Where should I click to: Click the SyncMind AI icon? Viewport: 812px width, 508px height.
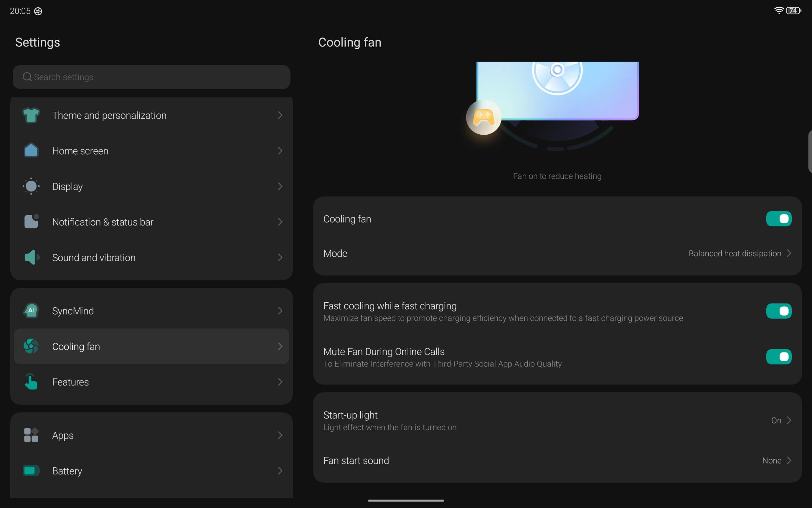(31, 311)
